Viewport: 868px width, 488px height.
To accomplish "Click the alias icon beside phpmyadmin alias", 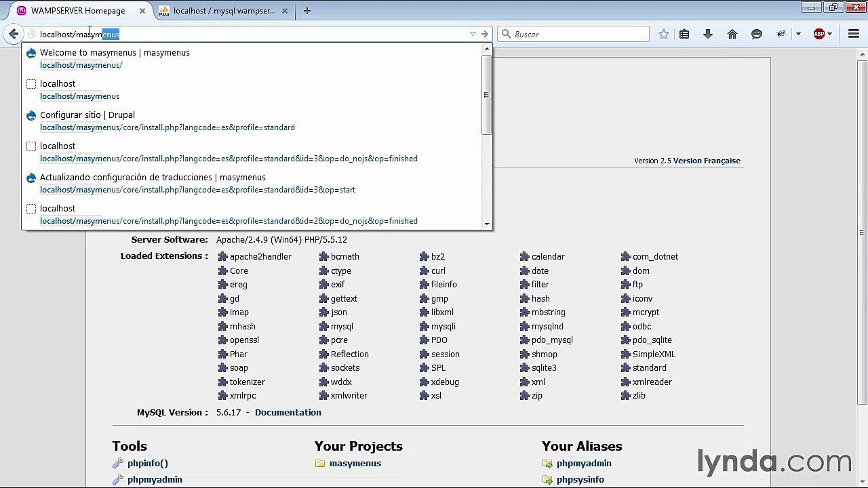I will pyautogui.click(x=547, y=464).
